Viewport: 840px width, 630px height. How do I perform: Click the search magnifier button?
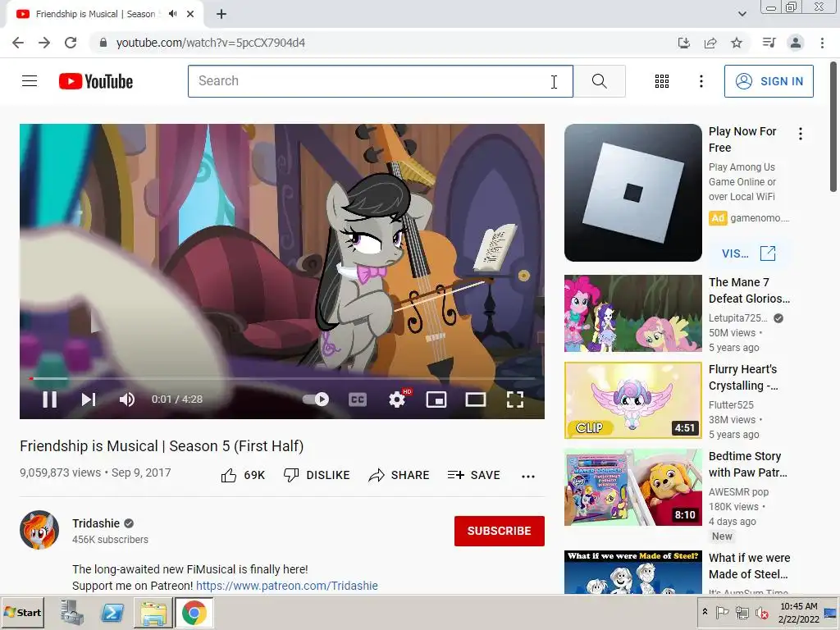click(x=600, y=81)
